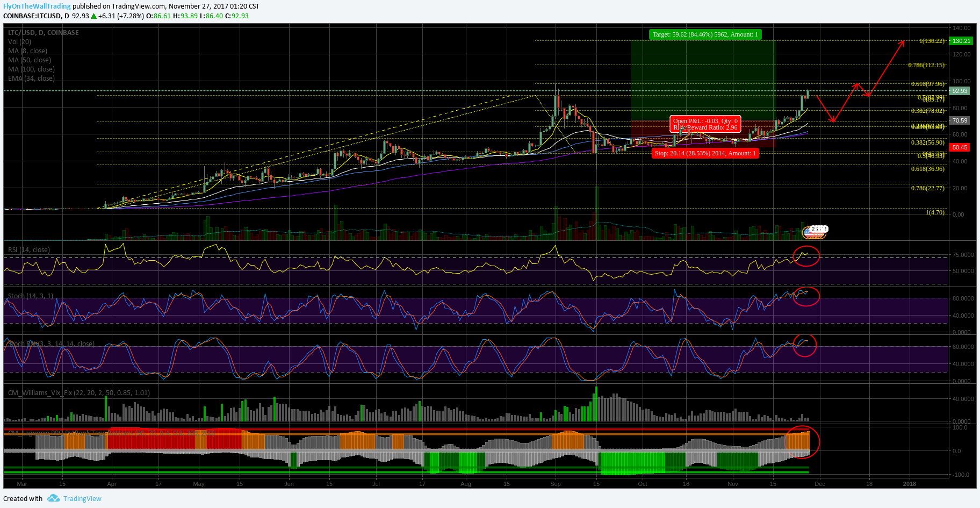Click the Fibonacci label 0.786(112.15)
Screen dimensions: 980x508
(926, 65)
